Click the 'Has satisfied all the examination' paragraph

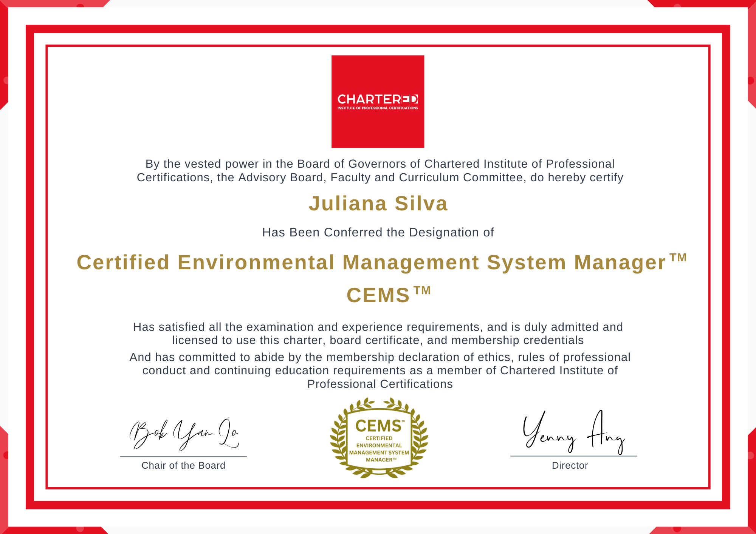[378, 333]
